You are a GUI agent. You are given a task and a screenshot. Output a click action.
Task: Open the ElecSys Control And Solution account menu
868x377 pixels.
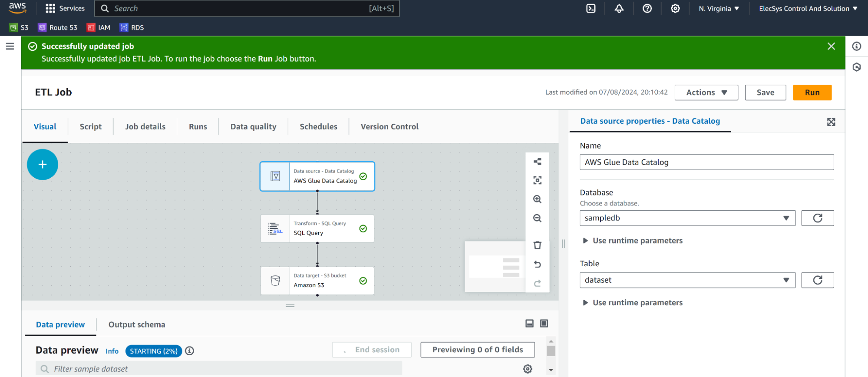pyautogui.click(x=808, y=8)
